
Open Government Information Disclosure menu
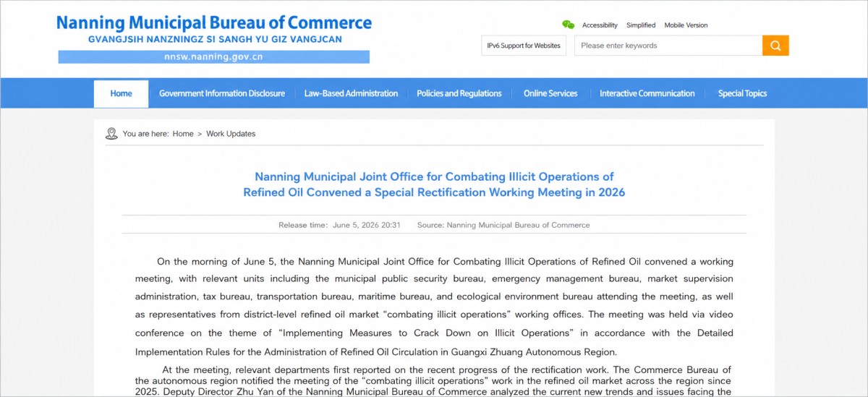point(222,93)
